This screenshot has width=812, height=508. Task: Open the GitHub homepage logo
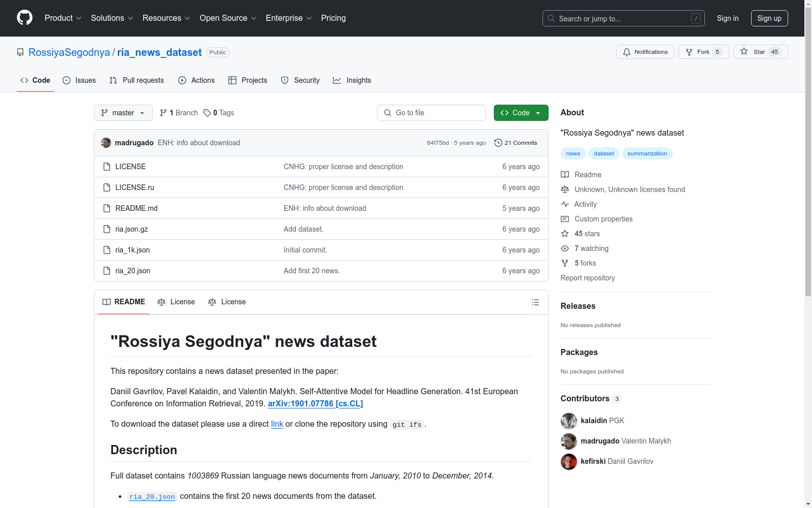24,18
